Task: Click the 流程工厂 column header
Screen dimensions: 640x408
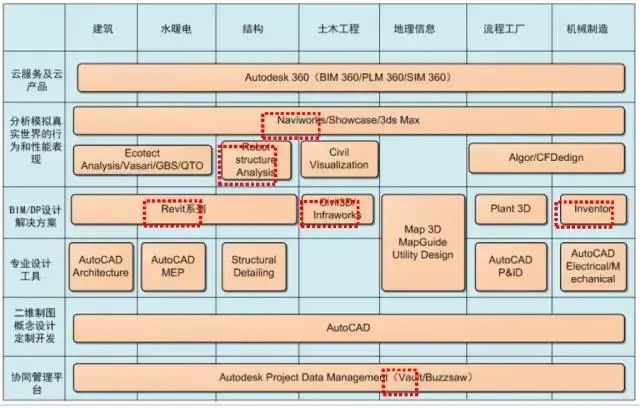Action: pos(504,29)
